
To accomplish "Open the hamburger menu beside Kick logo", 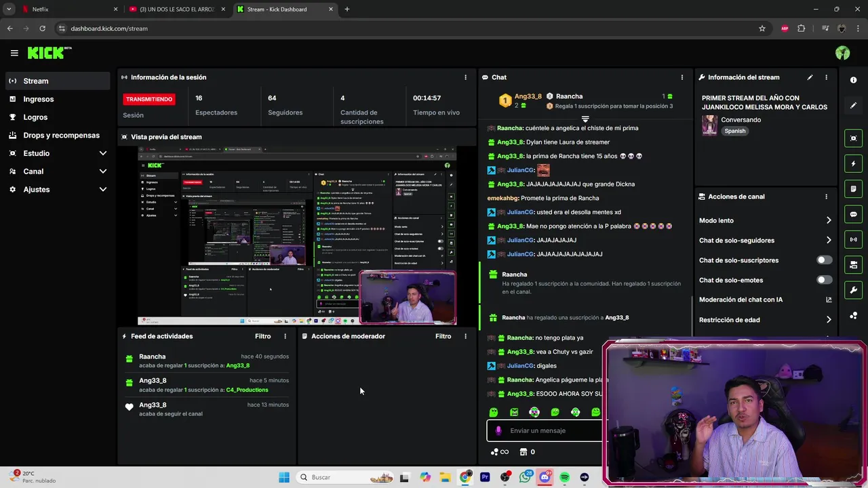I will [14, 53].
